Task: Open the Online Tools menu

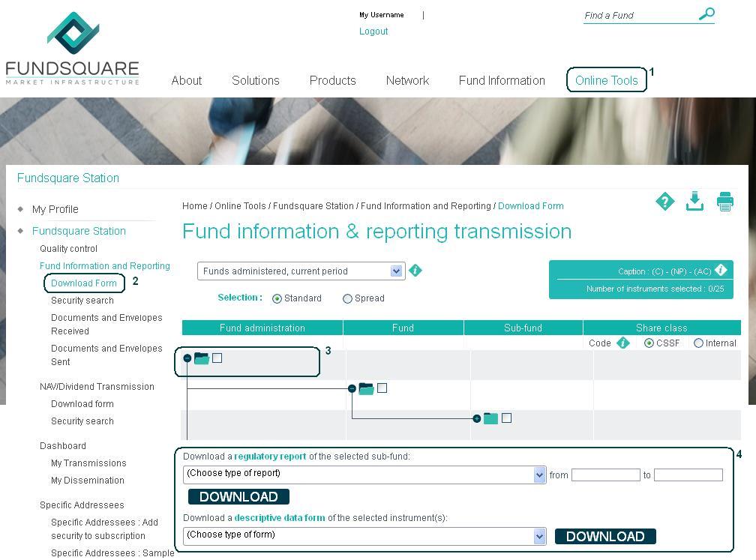Action: pyautogui.click(x=607, y=80)
